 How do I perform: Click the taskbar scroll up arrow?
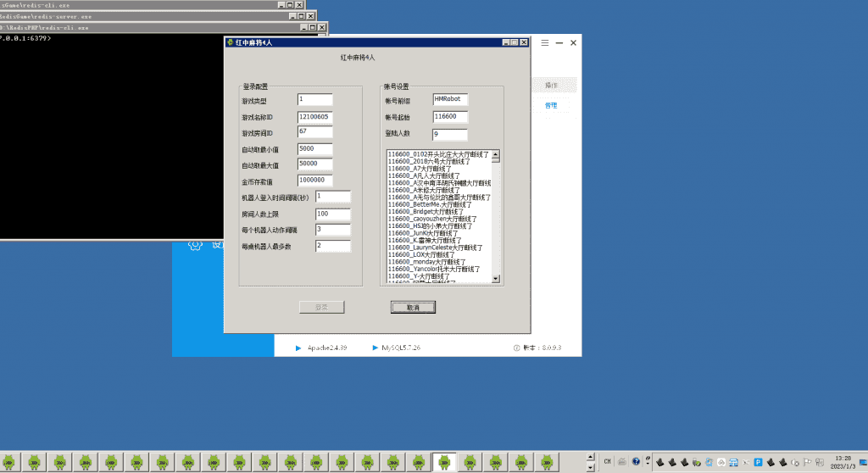pos(590,457)
